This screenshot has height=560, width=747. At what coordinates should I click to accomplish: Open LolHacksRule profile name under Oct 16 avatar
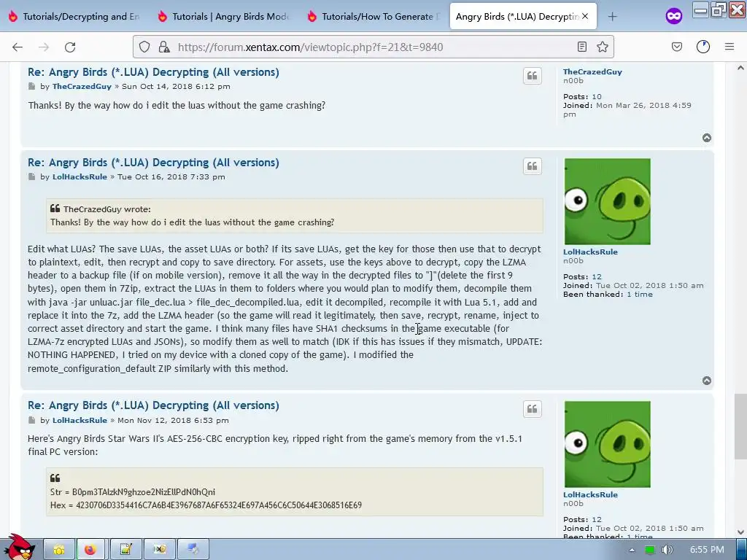click(x=590, y=252)
